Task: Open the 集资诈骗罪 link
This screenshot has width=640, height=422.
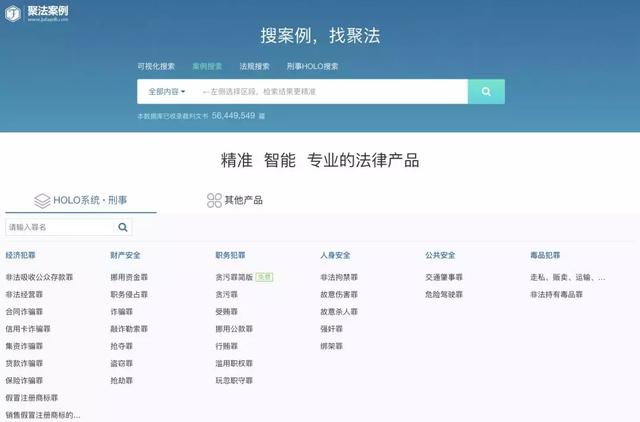Action: tap(24, 346)
